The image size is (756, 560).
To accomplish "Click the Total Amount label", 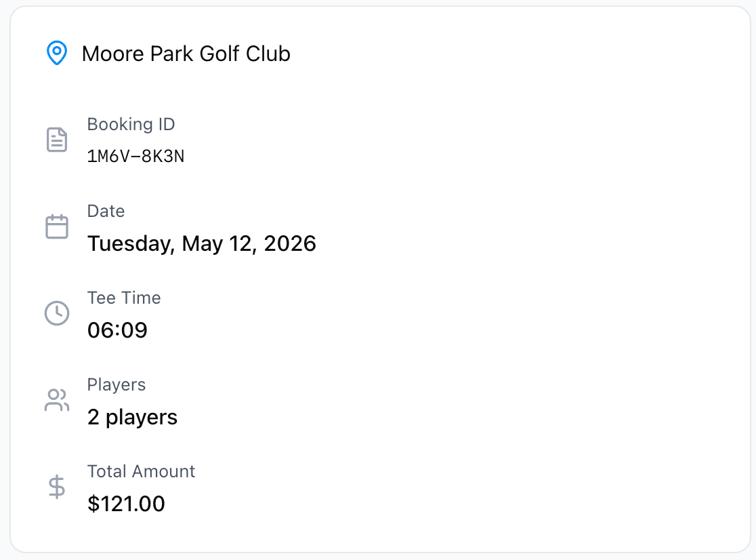I will pos(142,472).
